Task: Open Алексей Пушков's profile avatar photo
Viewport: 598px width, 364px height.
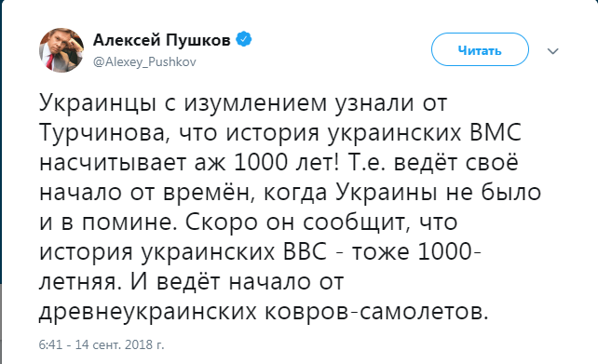Action: click(x=61, y=50)
